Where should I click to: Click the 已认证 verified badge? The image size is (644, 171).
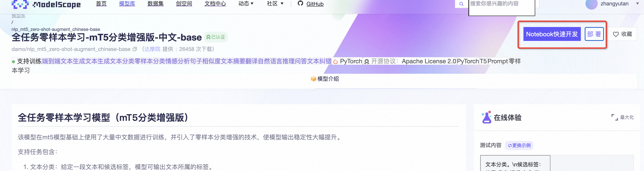216,37
